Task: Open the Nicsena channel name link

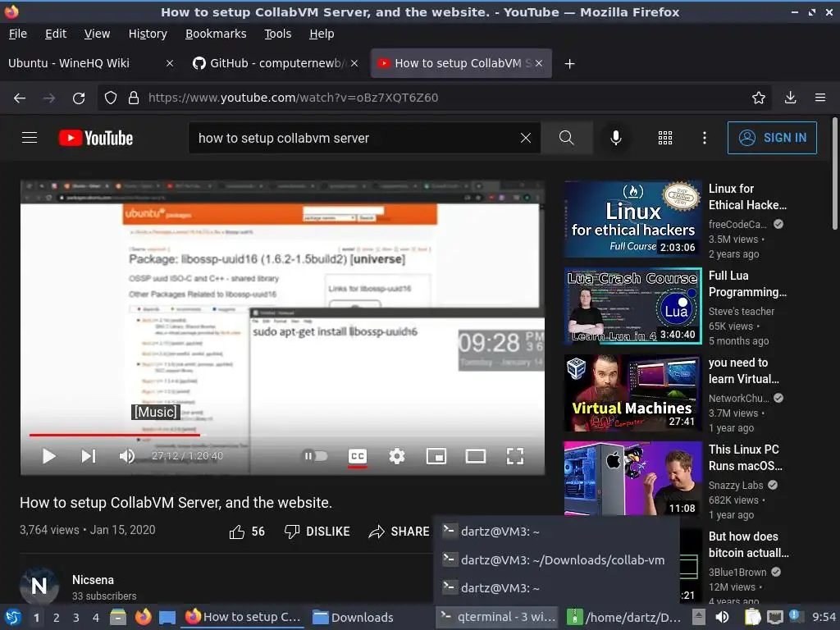Action: pos(94,580)
